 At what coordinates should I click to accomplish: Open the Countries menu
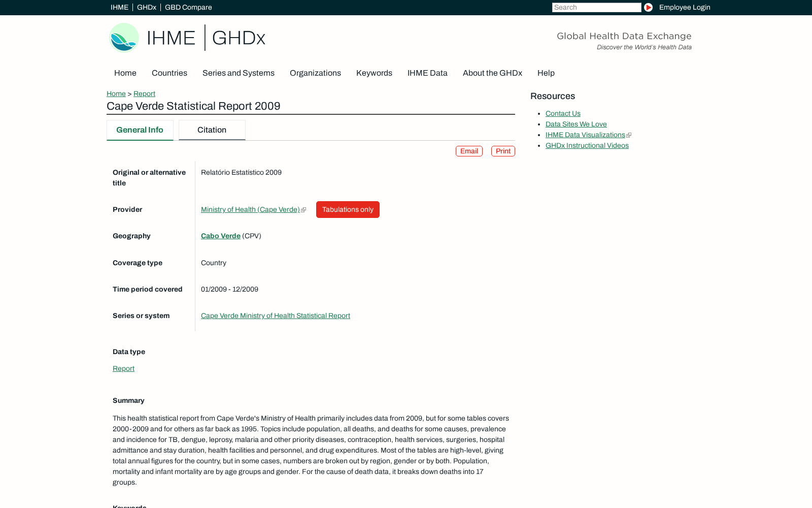[x=170, y=73]
